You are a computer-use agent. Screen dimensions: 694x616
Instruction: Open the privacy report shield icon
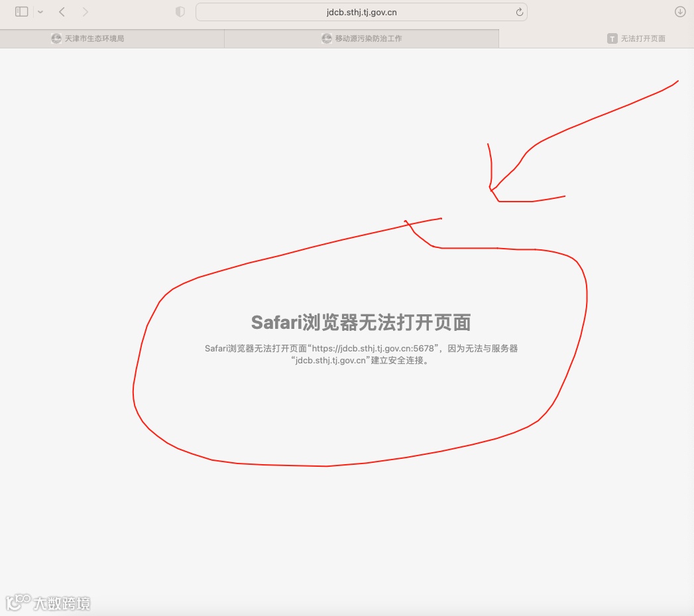[180, 12]
